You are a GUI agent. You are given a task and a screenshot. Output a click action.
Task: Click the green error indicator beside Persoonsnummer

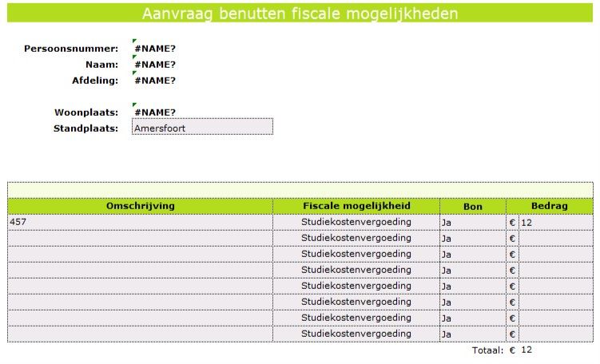(x=134, y=42)
